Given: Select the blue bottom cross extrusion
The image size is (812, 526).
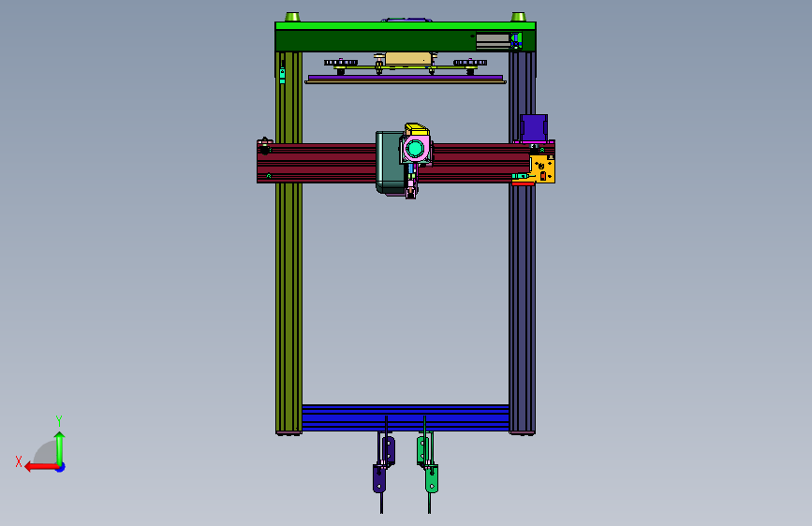Looking at the screenshot, I should point(406,418).
